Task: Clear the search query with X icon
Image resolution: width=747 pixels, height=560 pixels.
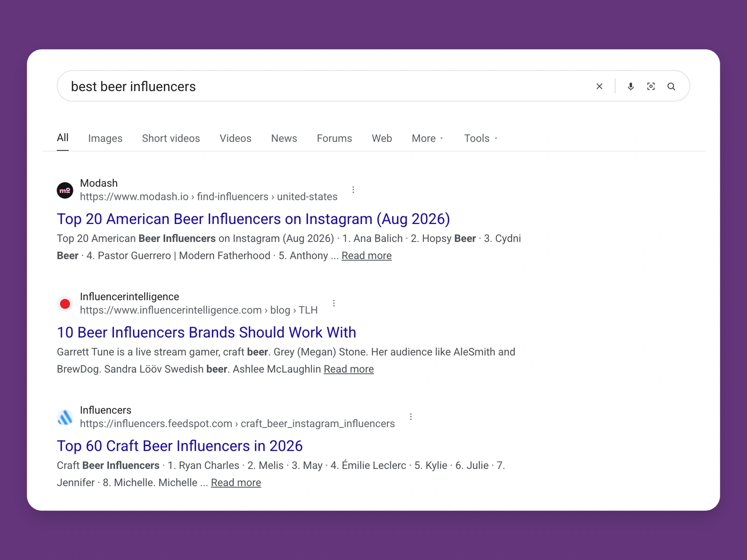Action: (599, 86)
